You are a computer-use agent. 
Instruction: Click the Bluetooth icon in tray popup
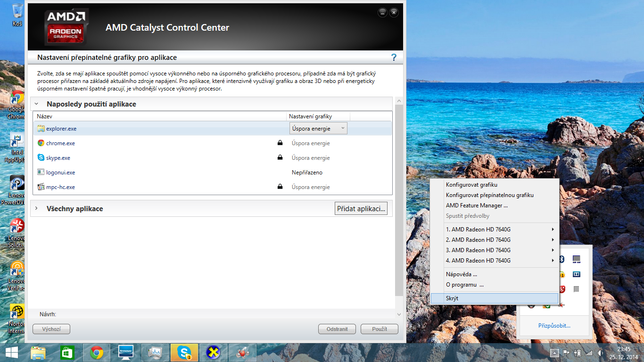click(x=561, y=259)
